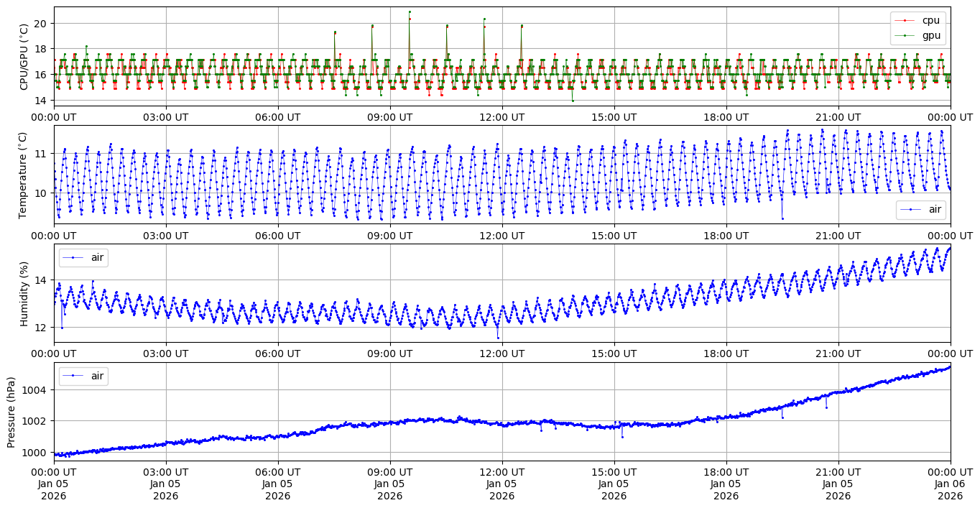Click the Humidity (%) y-axis label
The height and width of the screenshot is (508, 980).
(24, 294)
